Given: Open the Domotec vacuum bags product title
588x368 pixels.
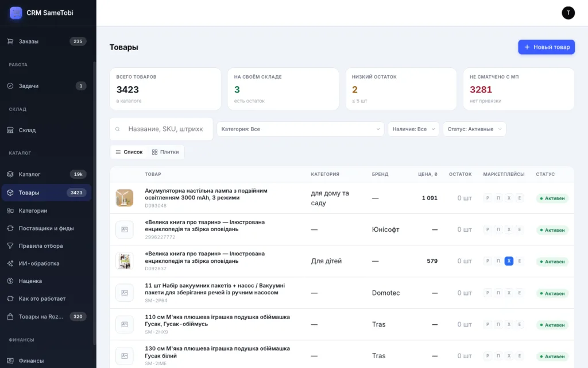Looking at the screenshot, I should coord(215,289).
